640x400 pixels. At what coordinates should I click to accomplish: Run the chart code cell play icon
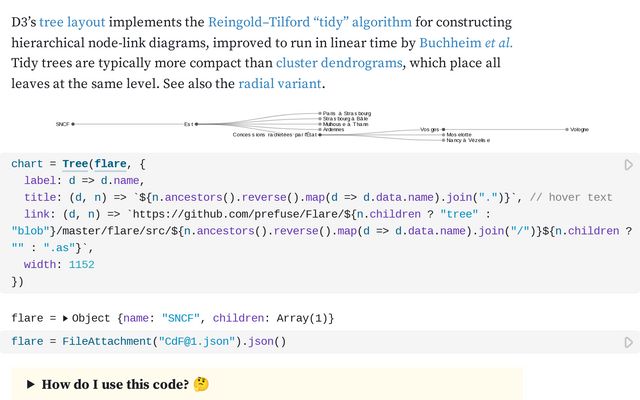(x=629, y=165)
